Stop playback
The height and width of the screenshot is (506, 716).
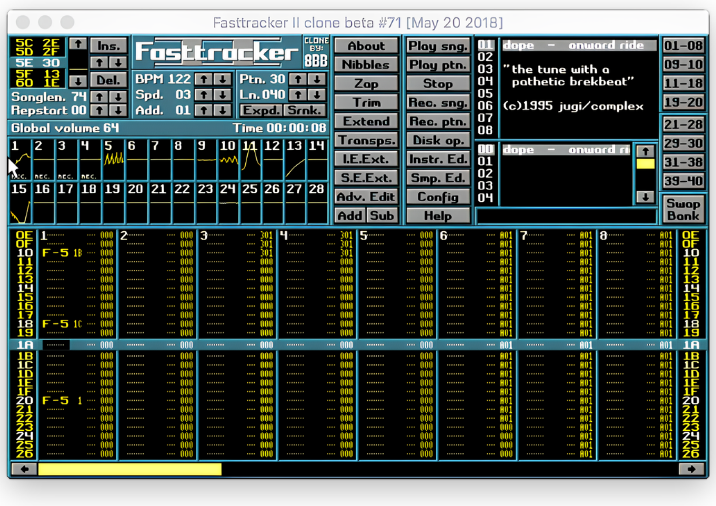[438, 84]
